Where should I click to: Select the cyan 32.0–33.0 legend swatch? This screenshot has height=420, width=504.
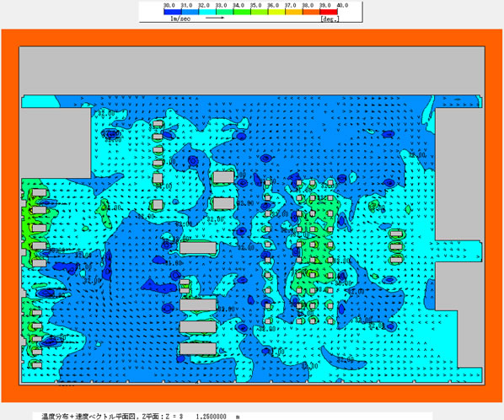(x=207, y=12)
